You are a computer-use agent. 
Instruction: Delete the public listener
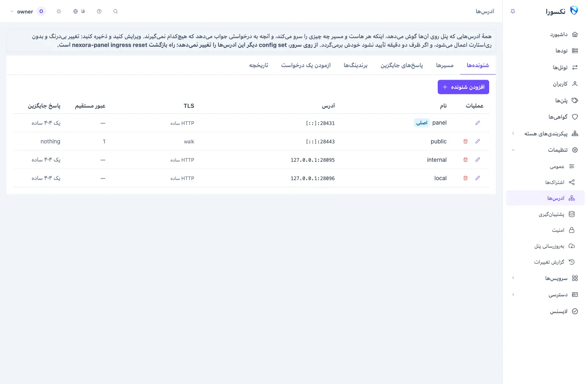click(x=465, y=141)
